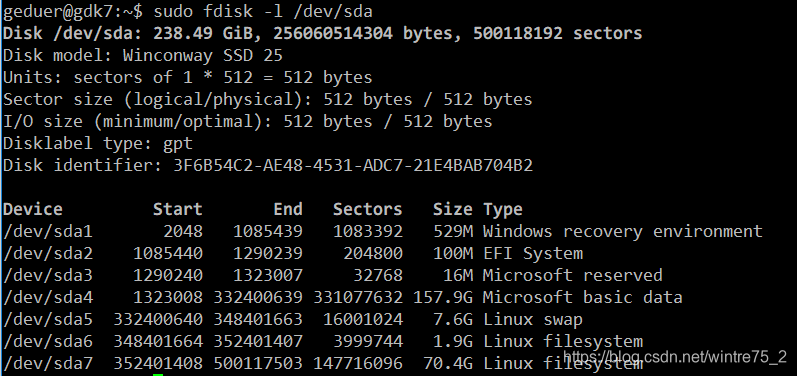The image size is (797, 376).
Task: Click the green terminal cursor
Action: (158, 374)
